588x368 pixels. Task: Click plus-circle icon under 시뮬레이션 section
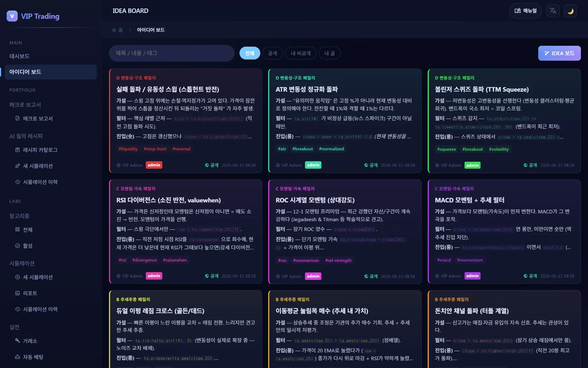pos(18,277)
